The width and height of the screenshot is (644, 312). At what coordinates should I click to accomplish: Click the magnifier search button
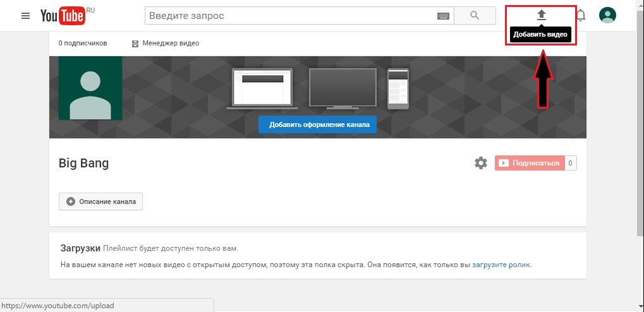tap(475, 16)
